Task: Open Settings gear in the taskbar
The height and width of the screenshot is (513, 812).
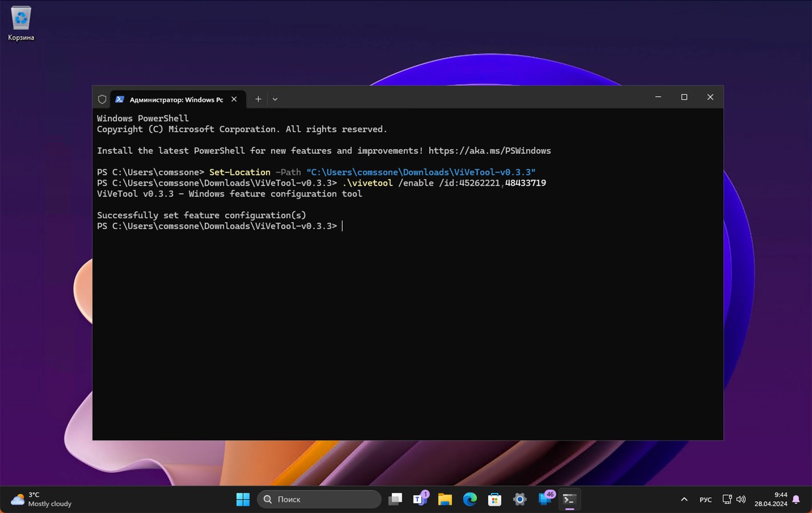Action: [x=520, y=499]
